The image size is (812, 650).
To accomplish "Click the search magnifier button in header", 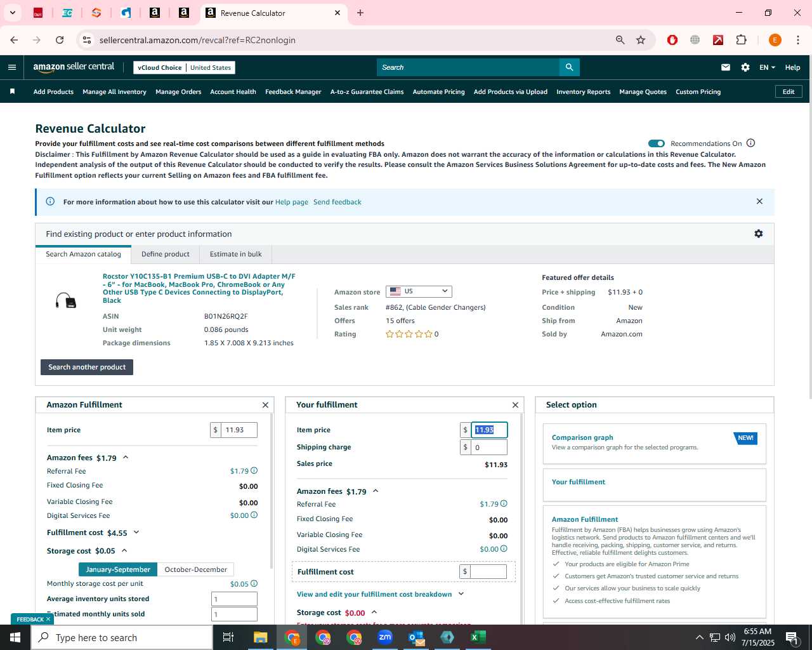I will [x=569, y=67].
